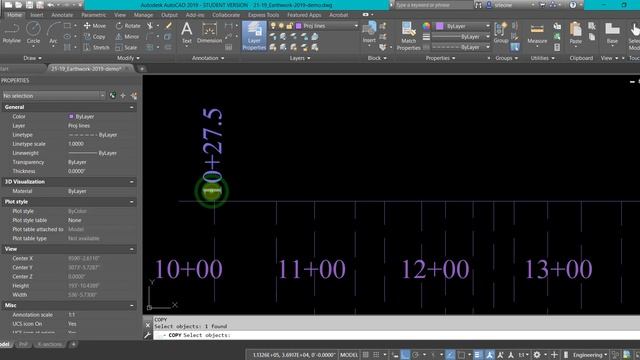Image resolution: width=640 pixels, height=360 pixels.
Task: Toggle ortho mode in status bar
Action: (405, 355)
